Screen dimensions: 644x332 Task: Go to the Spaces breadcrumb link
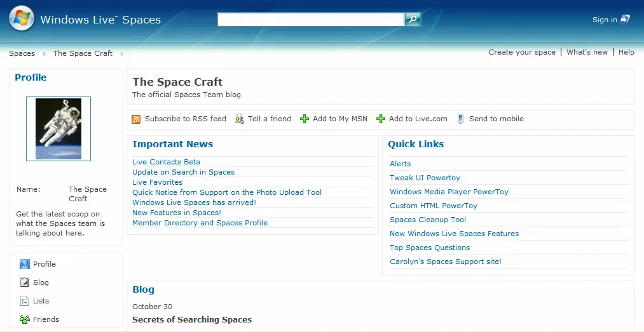pos(22,53)
